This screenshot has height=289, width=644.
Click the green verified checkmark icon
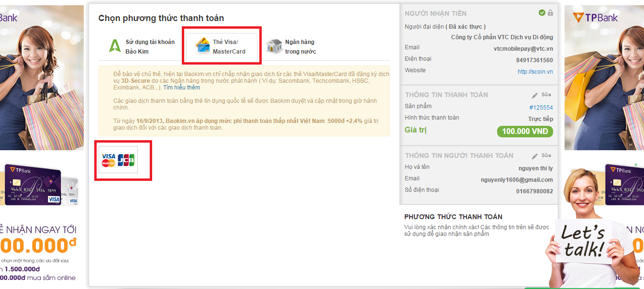pyautogui.click(x=542, y=13)
